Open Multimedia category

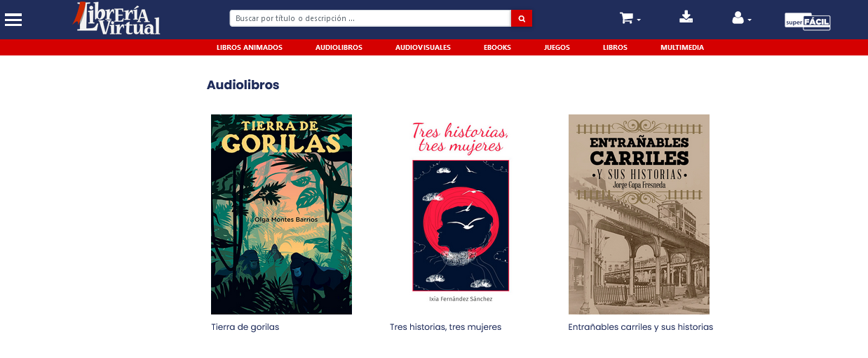click(682, 48)
